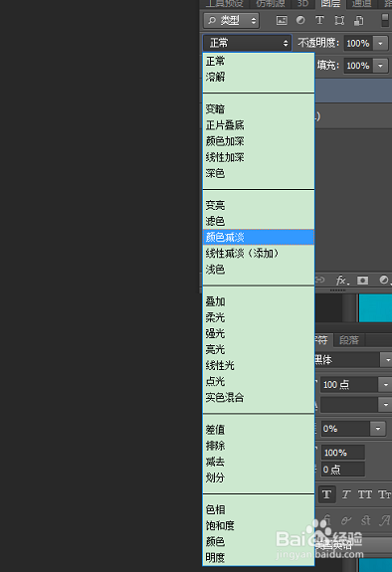Choose 正片叠底 blend mode

[x=259, y=125]
